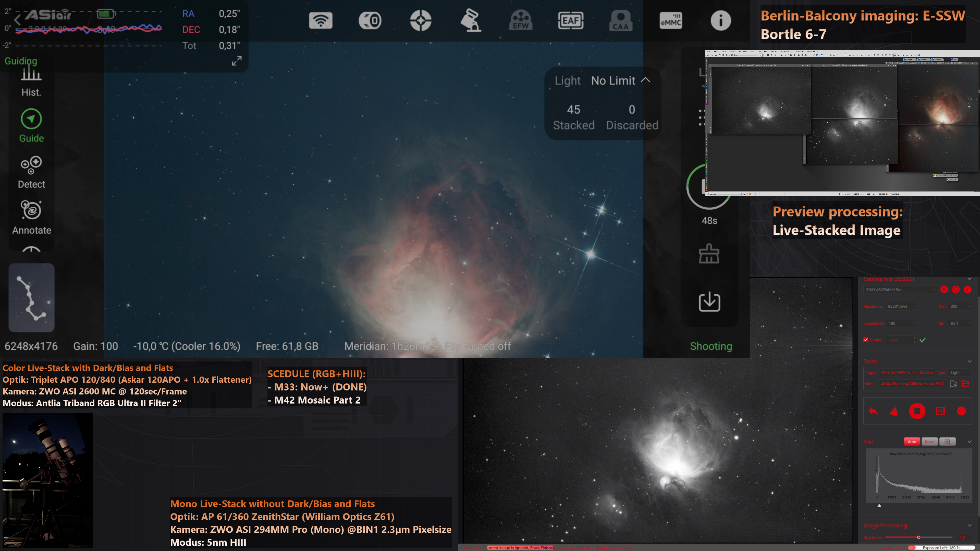Viewport: 980px width, 551px height.
Task: Open the RGB CAL process icon
Action: (x=952, y=180)
